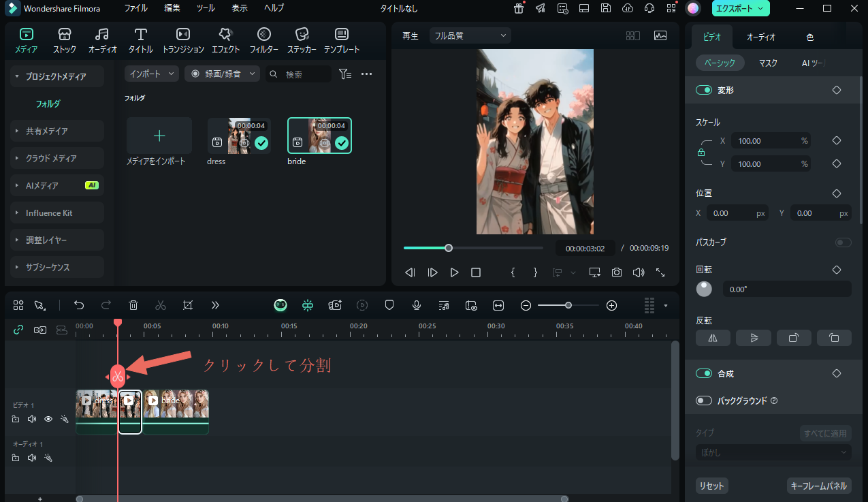
Task: Open the インポート dropdown
Action: [x=152, y=74]
